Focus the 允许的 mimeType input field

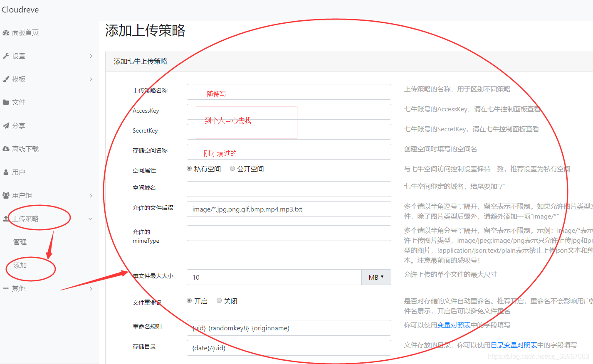coord(289,233)
